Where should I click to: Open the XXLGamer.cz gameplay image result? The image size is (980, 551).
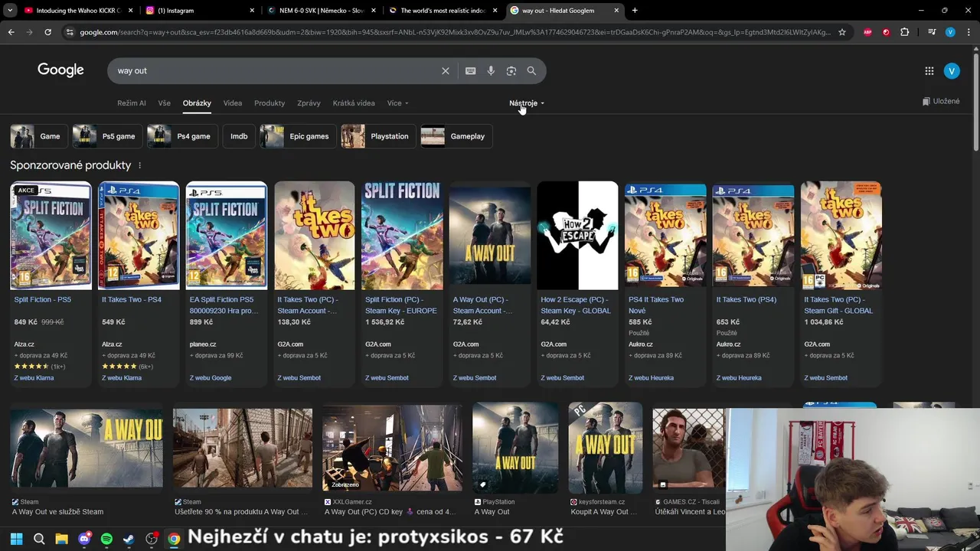392,448
